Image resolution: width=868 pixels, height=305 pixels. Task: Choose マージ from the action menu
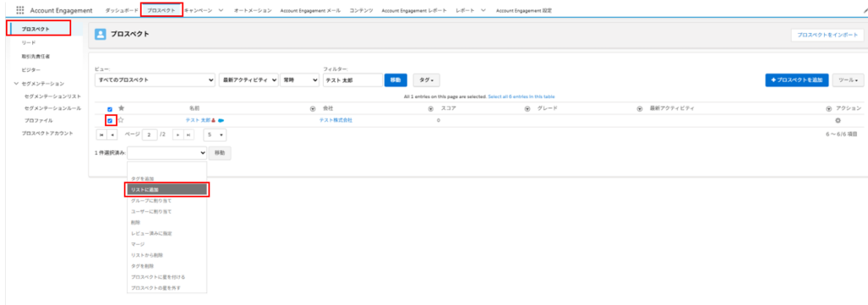tap(167, 244)
